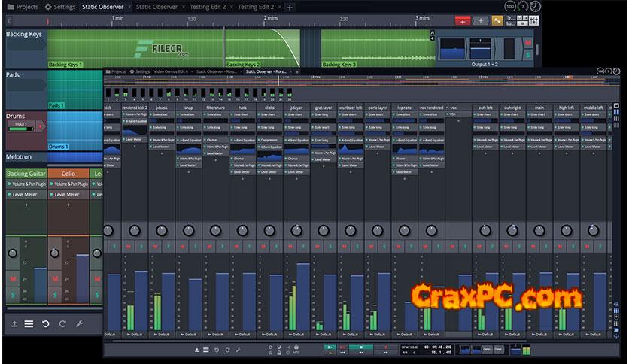Open the wrench tools icon at bottom left

pyautogui.click(x=79, y=324)
